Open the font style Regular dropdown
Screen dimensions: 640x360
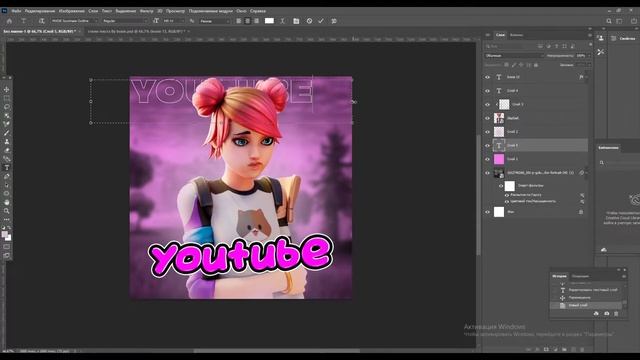[x=124, y=21]
